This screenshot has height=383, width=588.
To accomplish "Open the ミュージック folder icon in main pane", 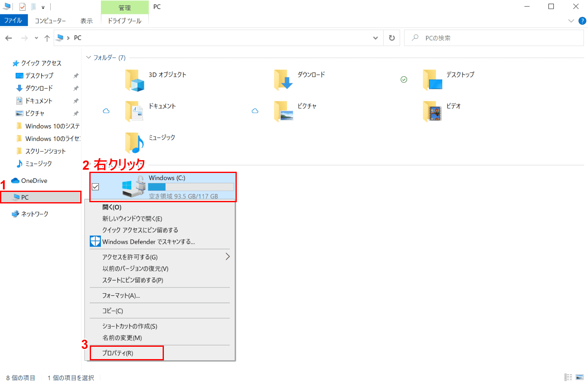I will 135,142.
